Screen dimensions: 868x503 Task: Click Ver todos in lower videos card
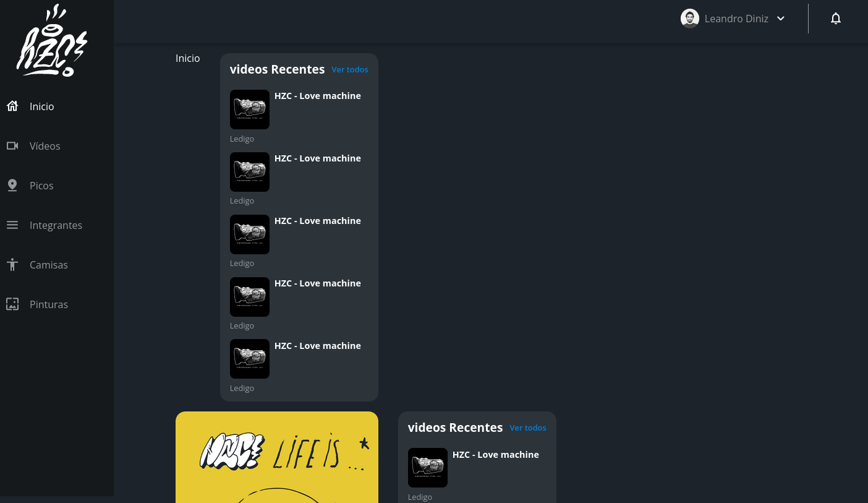pos(528,428)
